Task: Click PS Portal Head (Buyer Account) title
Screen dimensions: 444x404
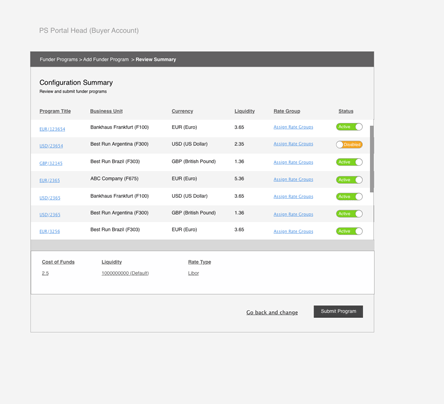Action: coord(89,30)
